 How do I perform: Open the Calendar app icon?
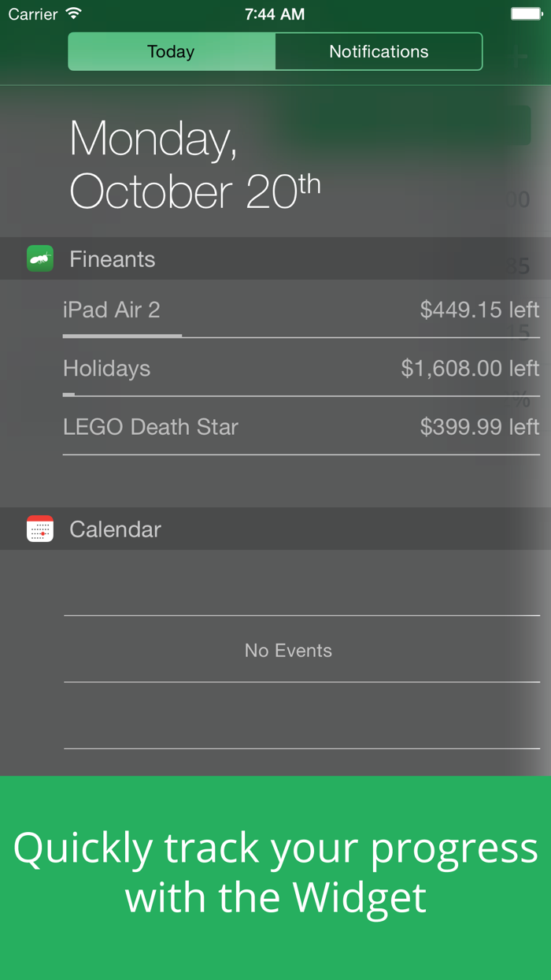click(40, 529)
